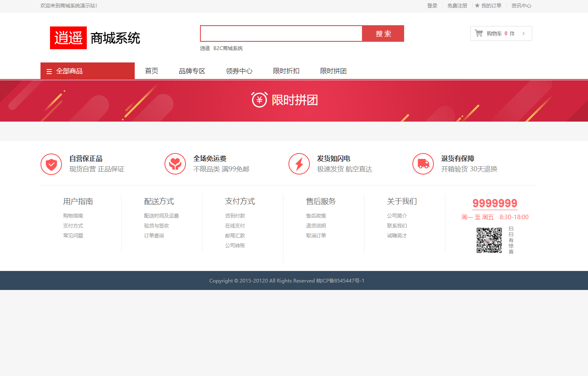Open the 领券中心 navigation item
The width and height of the screenshot is (588, 376).
point(239,71)
